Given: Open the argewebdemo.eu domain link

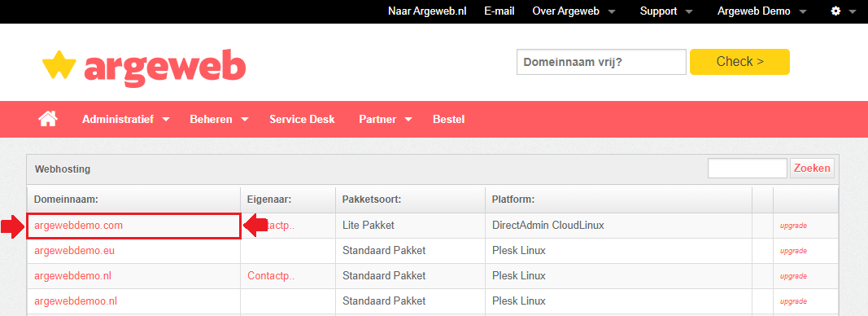Looking at the screenshot, I should pyautogui.click(x=75, y=251).
